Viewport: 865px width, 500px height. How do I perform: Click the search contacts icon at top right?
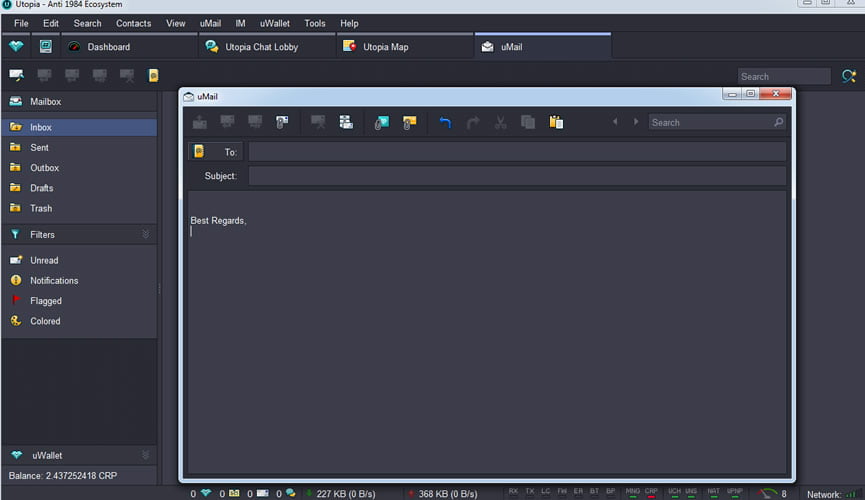(849, 76)
